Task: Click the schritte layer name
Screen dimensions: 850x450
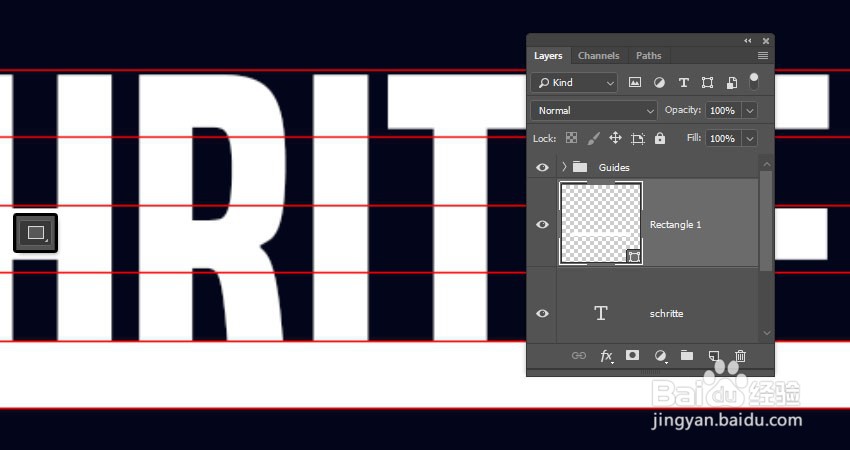Action: tap(666, 313)
